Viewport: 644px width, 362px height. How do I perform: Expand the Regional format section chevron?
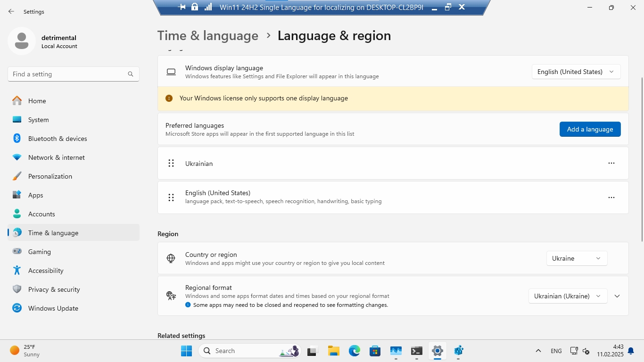pyautogui.click(x=617, y=296)
